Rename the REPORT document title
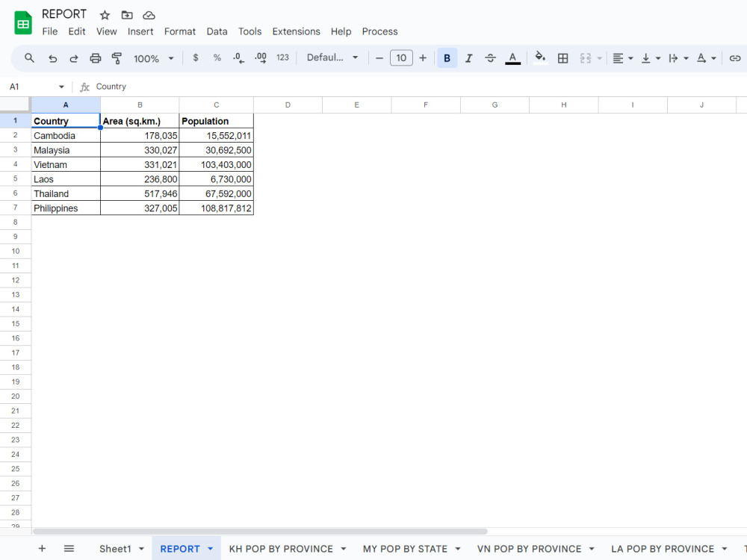This screenshot has width=747, height=560. coord(63,14)
